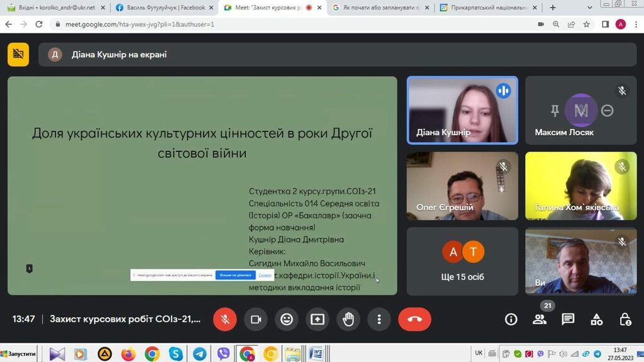The width and height of the screenshot is (644, 362).
Task: Open the 'Ще 15 осіб' participants tile
Action: 463,261
